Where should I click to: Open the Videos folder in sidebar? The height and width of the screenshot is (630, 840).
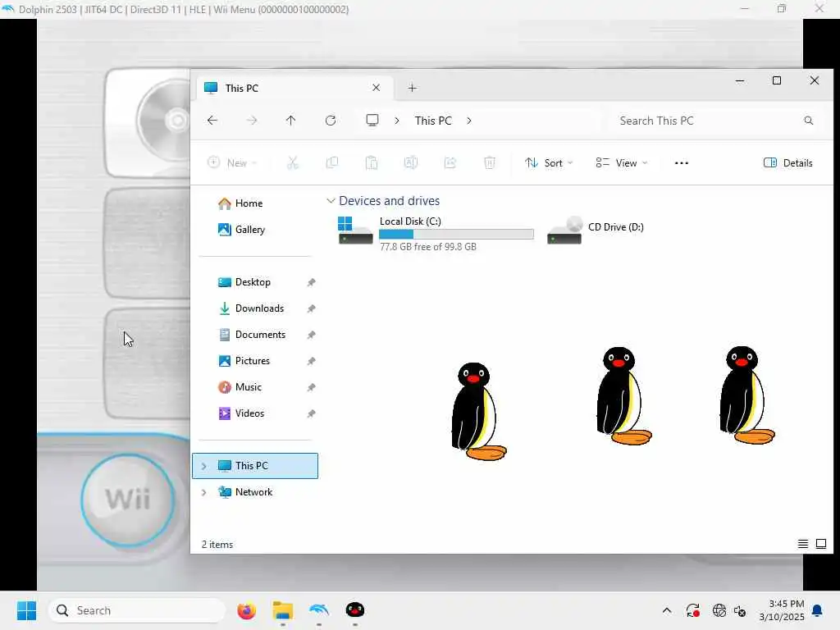[249, 413]
